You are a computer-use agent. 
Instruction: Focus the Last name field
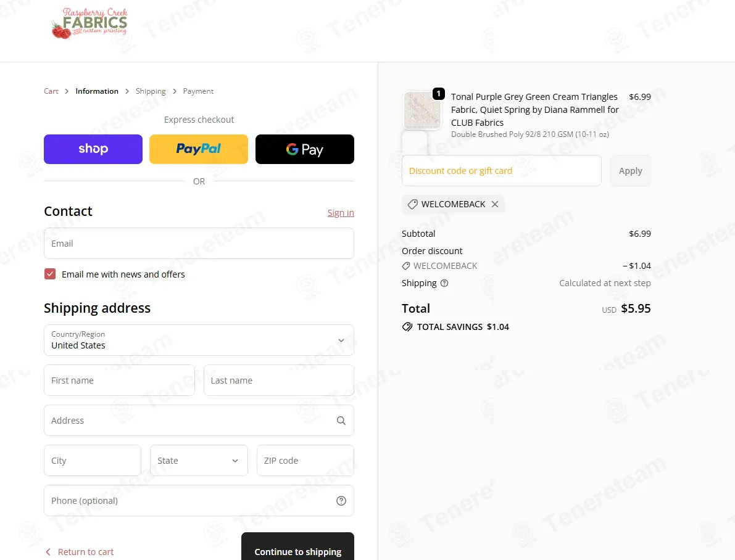279,381
